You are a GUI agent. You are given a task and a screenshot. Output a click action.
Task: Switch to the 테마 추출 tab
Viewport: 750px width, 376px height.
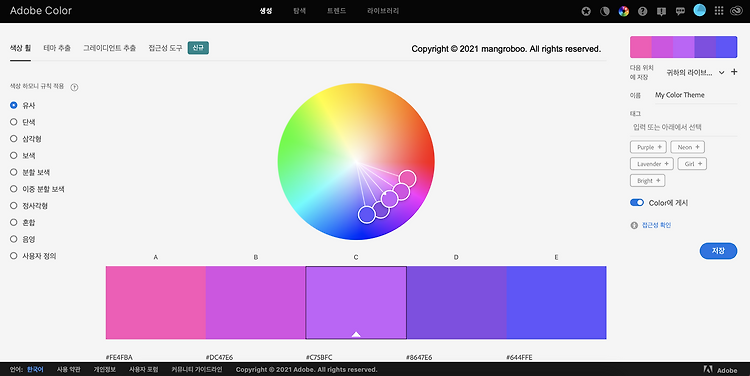[x=57, y=48]
